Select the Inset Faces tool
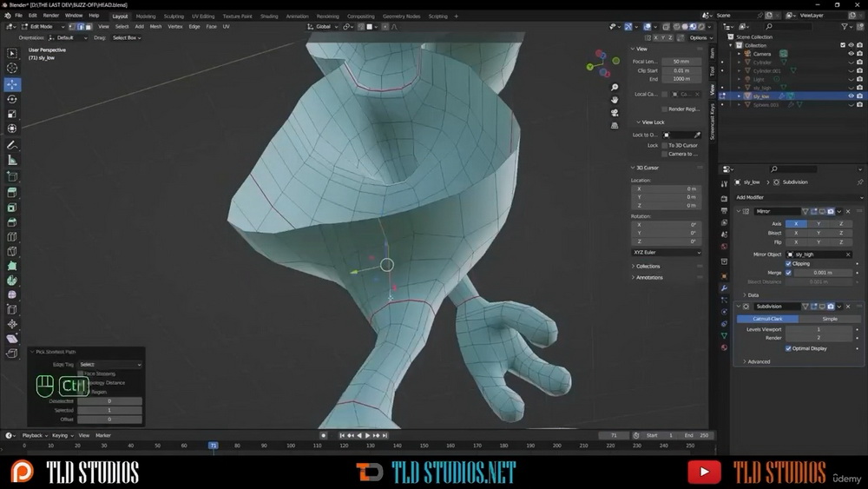Viewport: 868px width, 489px height. point(11,208)
